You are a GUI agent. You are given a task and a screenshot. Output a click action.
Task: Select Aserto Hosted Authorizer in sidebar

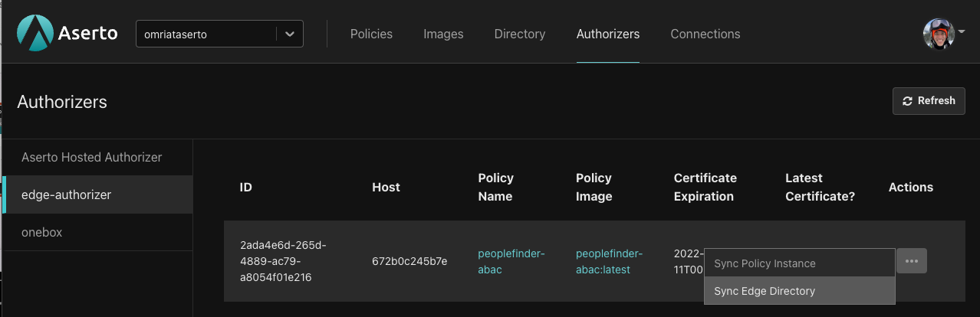pyautogui.click(x=97, y=157)
